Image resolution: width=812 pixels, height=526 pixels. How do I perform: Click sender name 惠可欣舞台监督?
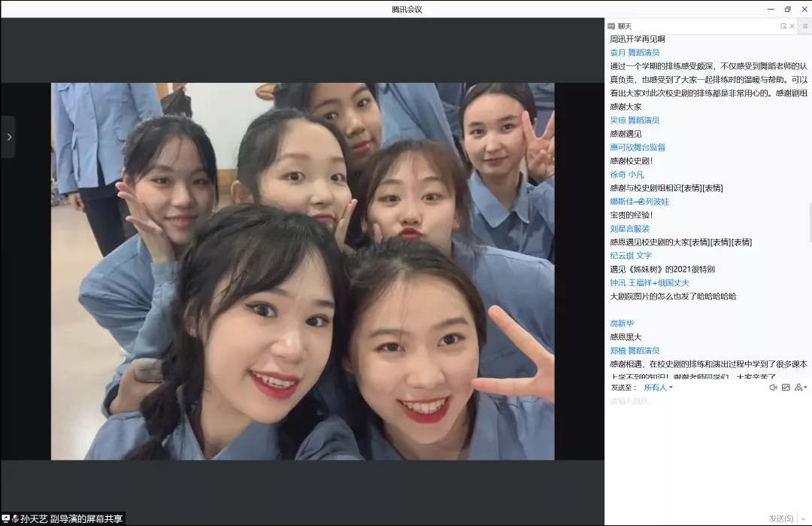click(638, 147)
